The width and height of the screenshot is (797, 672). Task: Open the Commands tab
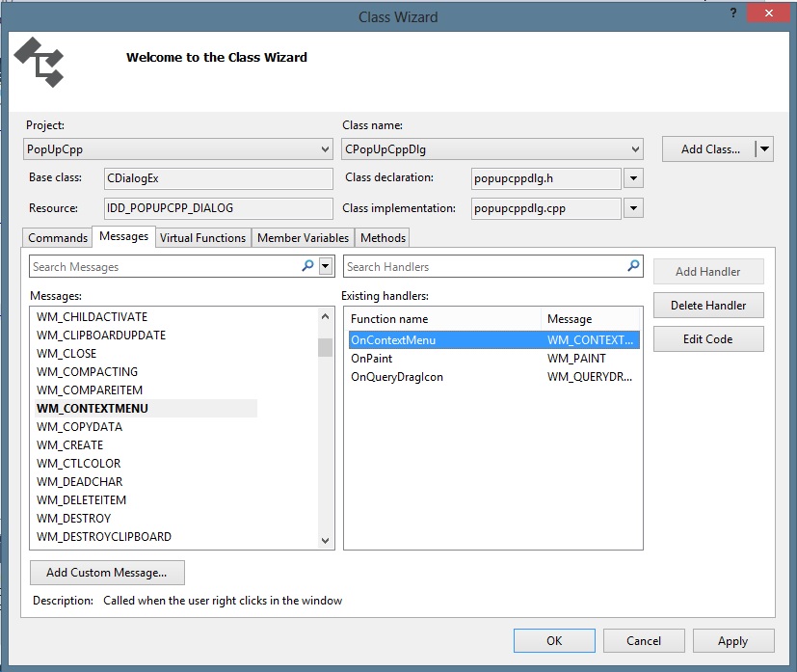pyautogui.click(x=58, y=238)
